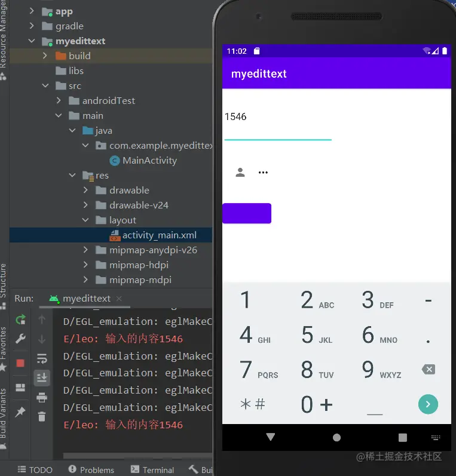Image resolution: width=456 pixels, height=476 pixels.
Task: Tap the 5 JKL key on keypad
Action: pos(317,335)
